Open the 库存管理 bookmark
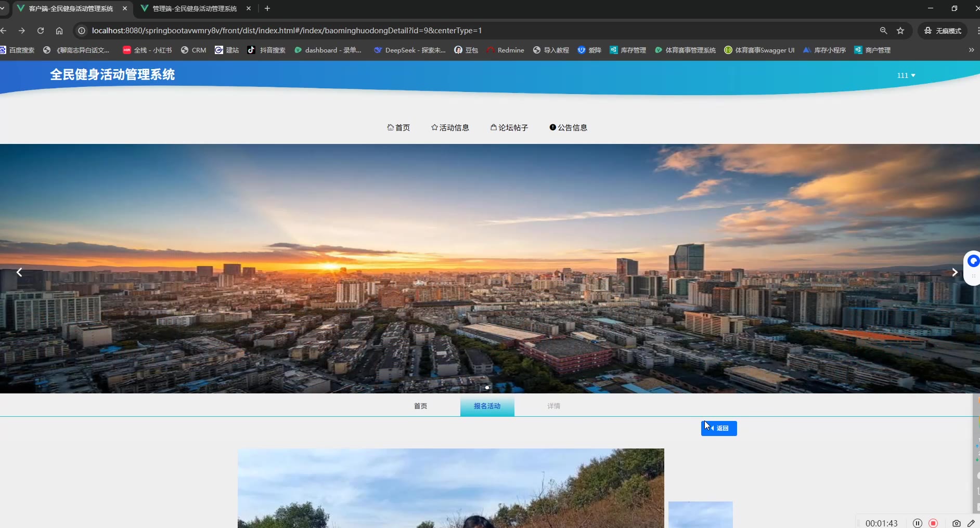980x528 pixels. pos(628,50)
